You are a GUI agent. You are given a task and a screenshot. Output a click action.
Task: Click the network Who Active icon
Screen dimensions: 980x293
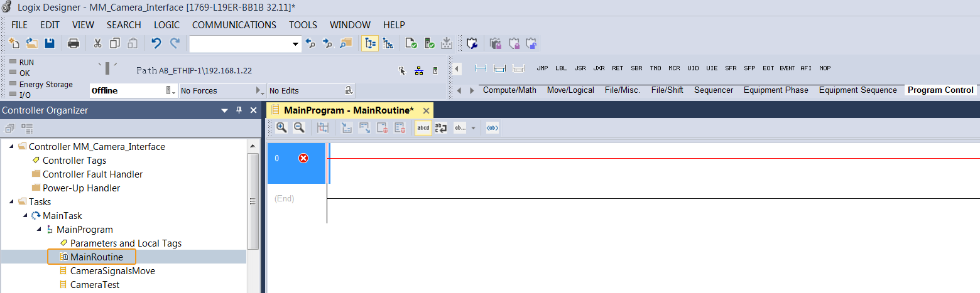pos(419,71)
